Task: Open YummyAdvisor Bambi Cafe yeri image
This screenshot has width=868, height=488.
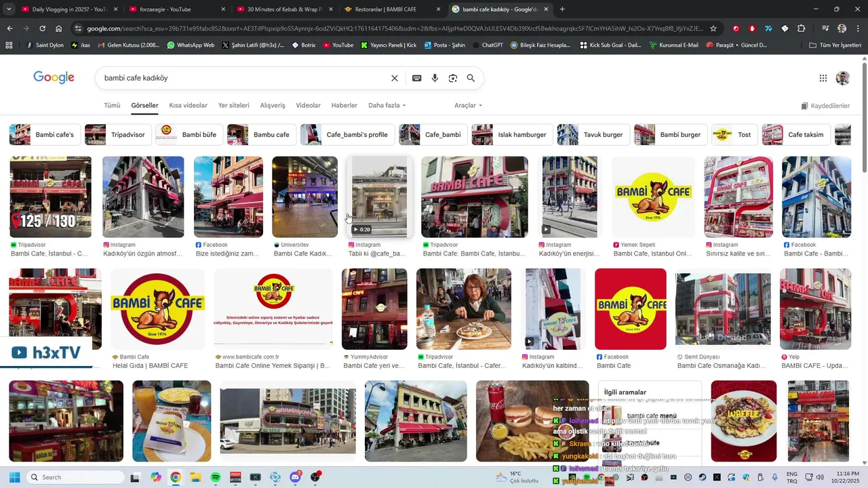Action: (x=374, y=309)
